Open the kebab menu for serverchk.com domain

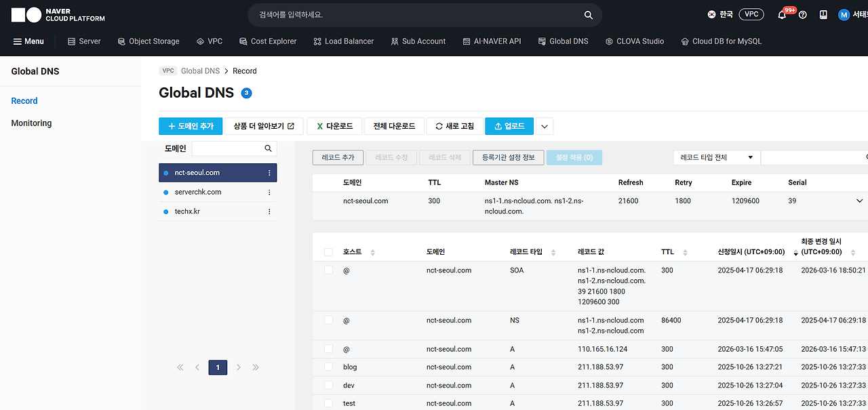tap(269, 192)
